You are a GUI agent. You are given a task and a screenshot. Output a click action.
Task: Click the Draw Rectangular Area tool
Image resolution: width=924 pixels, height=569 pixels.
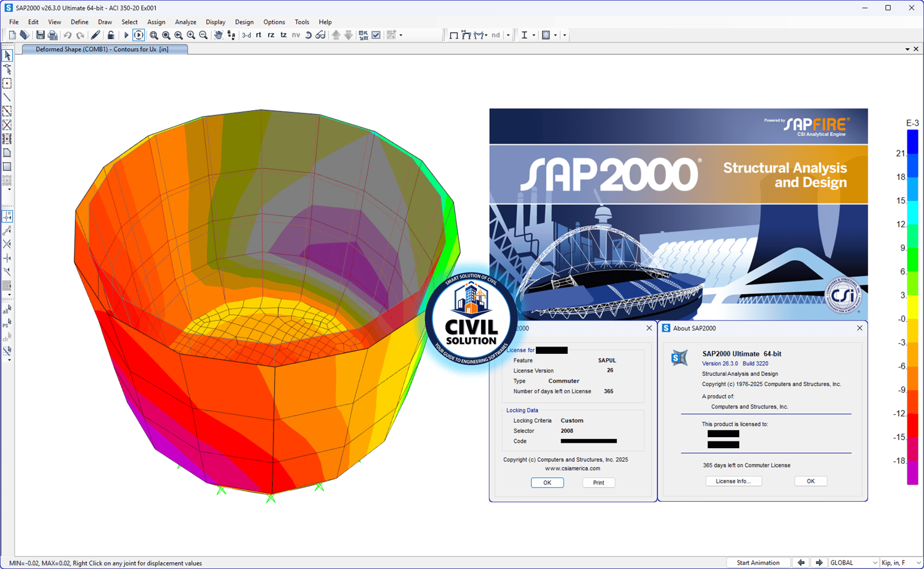[x=7, y=166]
